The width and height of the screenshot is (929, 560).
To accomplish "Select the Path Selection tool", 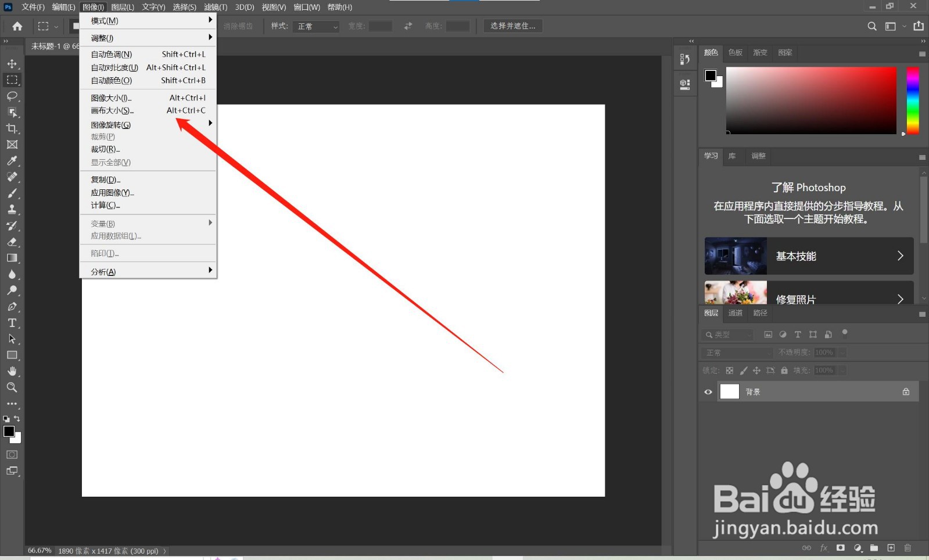I will point(12,339).
